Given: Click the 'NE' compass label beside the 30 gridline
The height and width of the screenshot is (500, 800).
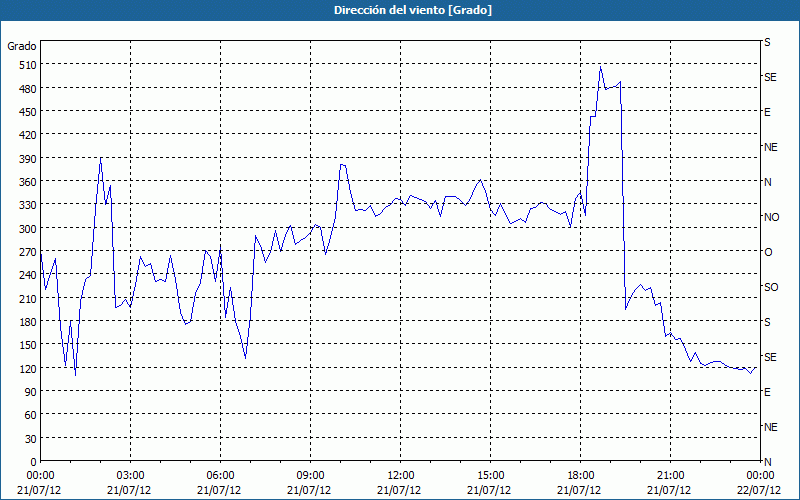Looking at the screenshot, I should coord(771,427).
